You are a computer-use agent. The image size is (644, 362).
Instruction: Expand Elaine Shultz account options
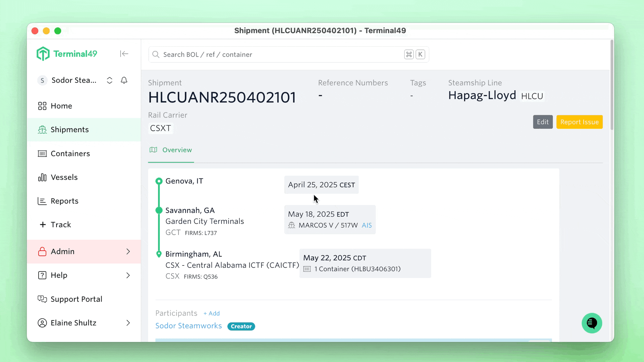pos(128,323)
